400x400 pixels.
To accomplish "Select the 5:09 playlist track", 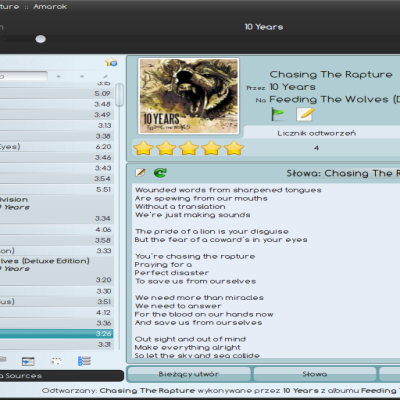I will pos(57,94).
